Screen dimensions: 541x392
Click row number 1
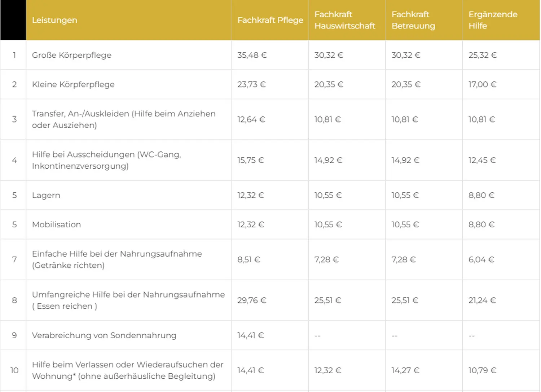[14, 55]
